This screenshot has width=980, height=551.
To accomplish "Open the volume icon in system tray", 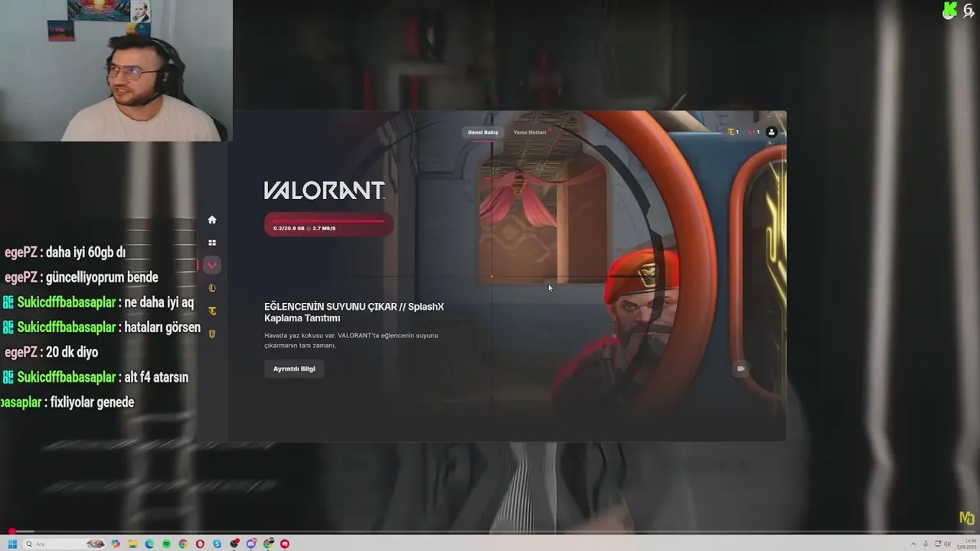I will coord(947,544).
